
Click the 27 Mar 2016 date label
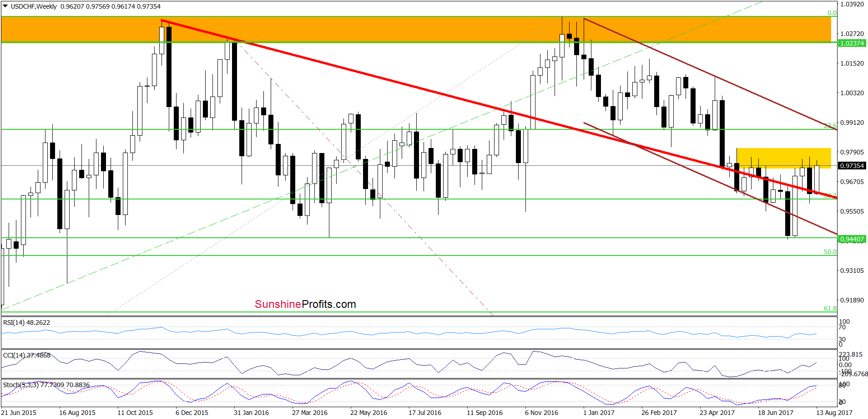click(x=310, y=413)
